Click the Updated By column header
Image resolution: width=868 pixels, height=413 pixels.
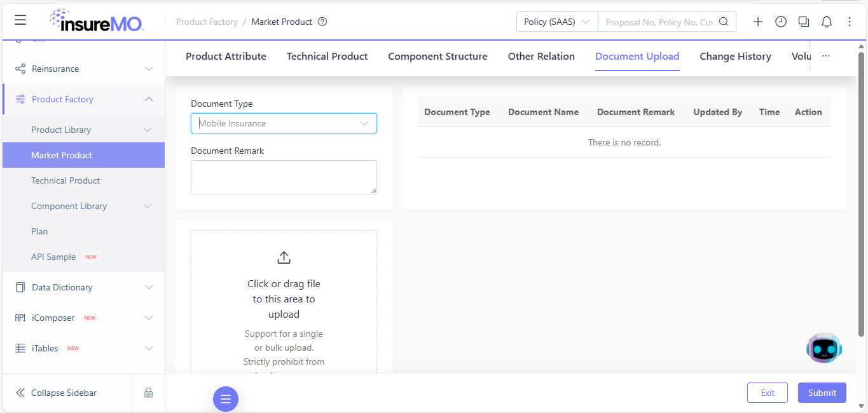point(717,112)
